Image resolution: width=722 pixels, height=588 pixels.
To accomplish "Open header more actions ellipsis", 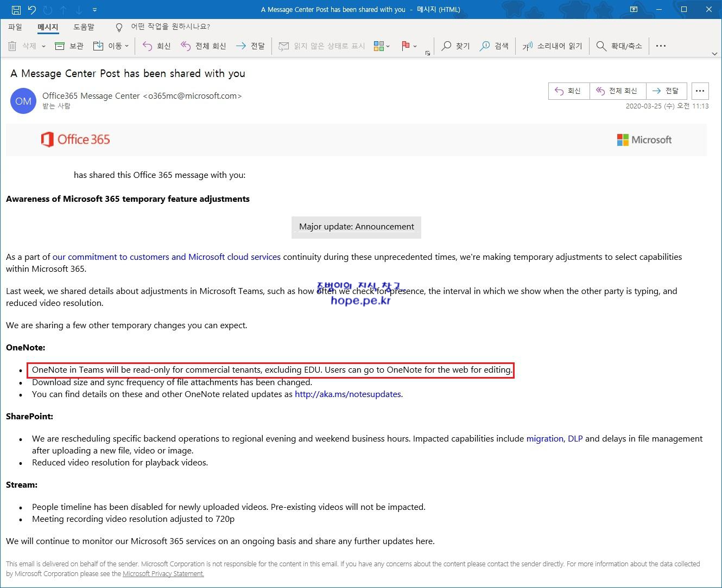I will tap(700, 91).
